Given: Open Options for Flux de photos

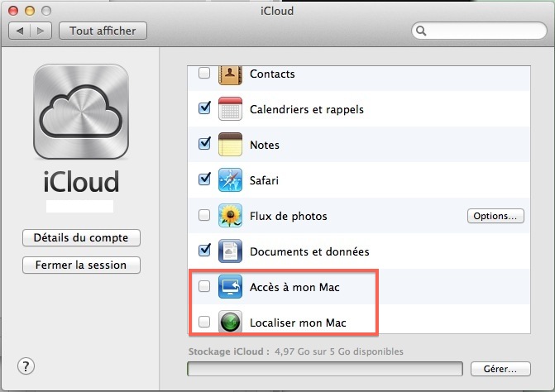Looking at the screenshot, I should (496, 216).
